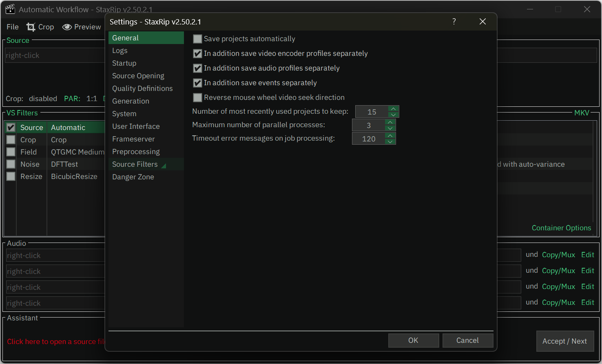Toggle the Source filter checkbox
Image resolution: width=602 pixels, height=364 pixels.
(11, 128)
